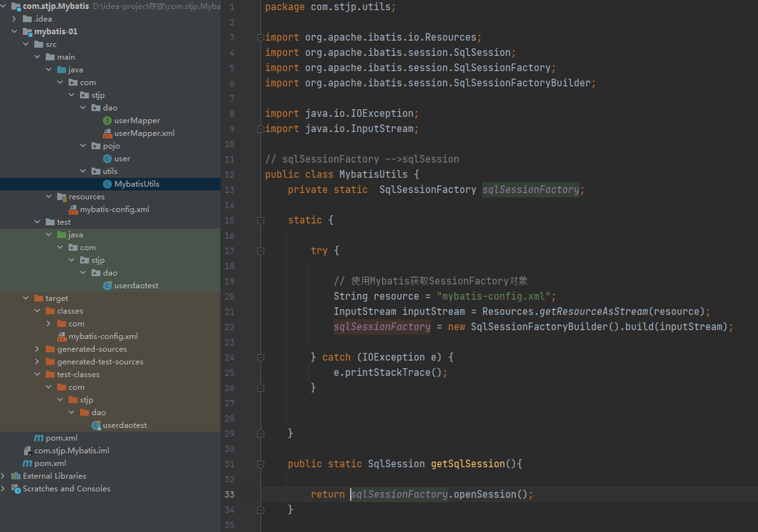This screenshot has height=532, width=758.
Task: Click the userdaotest icon under test-classes
Action: 96,425
